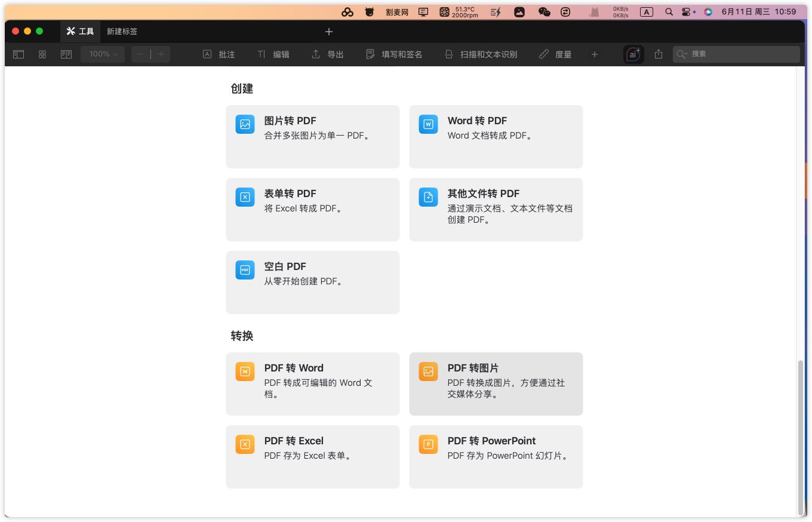
Task: Click the 搜索 search field
Action: tap(740, 54)
